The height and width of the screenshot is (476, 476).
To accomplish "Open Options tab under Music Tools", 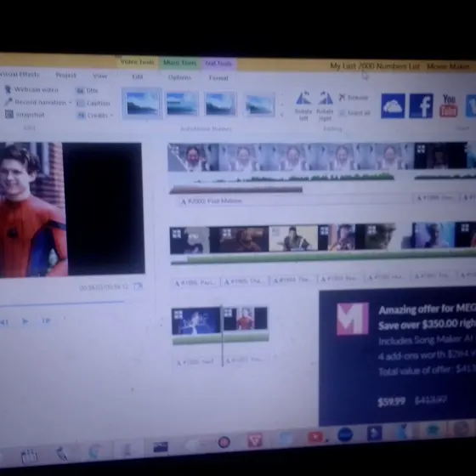I will (179, 77).
